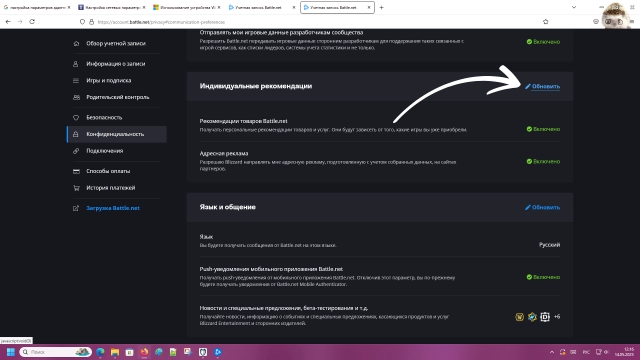Open File Explorer from taskbar
640x360 pixels.
coord(115,352)
